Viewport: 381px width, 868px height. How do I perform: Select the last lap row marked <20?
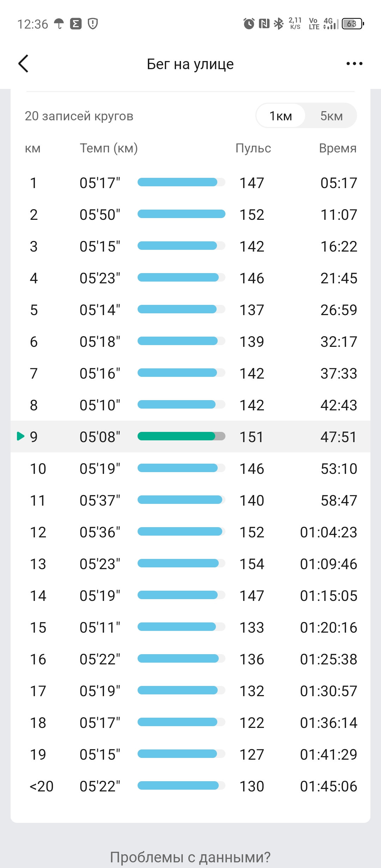tap(190, 786)
